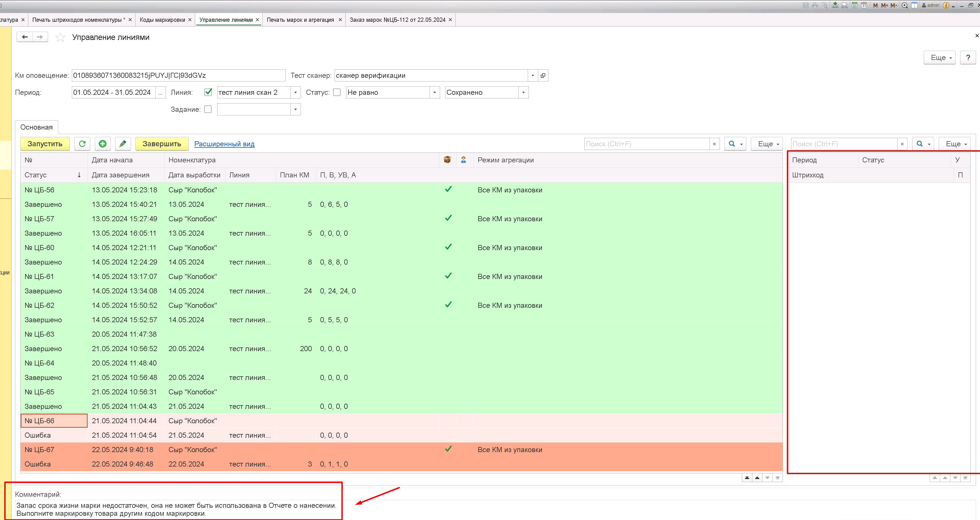This screenshot has width=980, height=520.
Task: Click the zoom magnifier icon in top toolbar
Action: click(905, 5)
